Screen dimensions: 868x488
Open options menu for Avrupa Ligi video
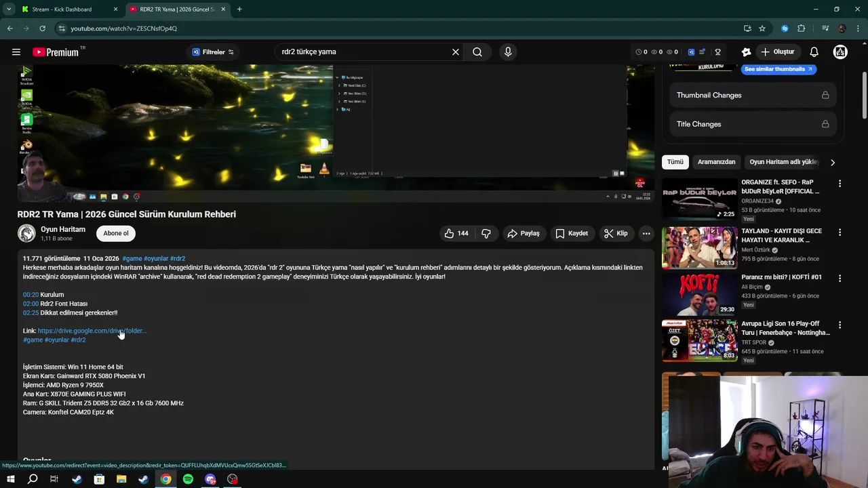(840, 325)
